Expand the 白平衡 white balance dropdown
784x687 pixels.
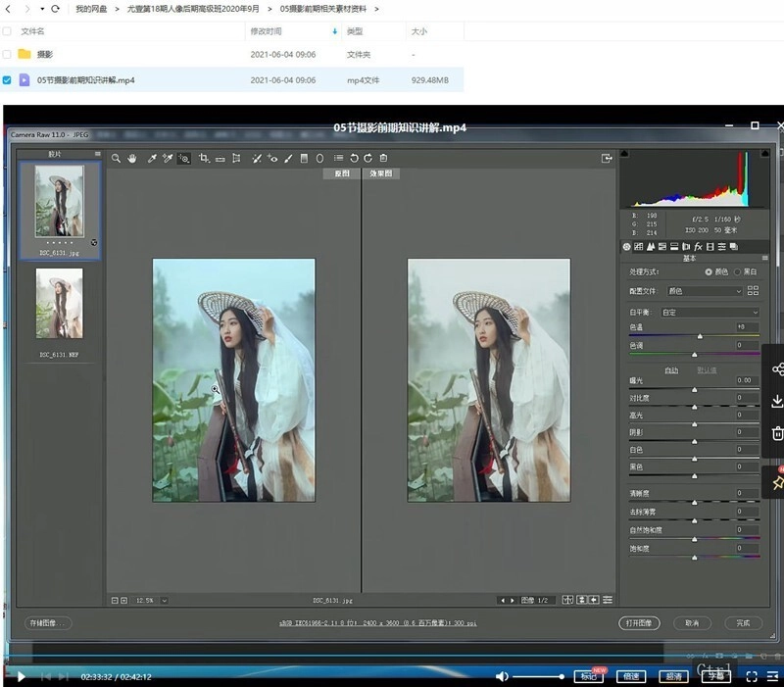pyautogui.click(x=710, y=313)
